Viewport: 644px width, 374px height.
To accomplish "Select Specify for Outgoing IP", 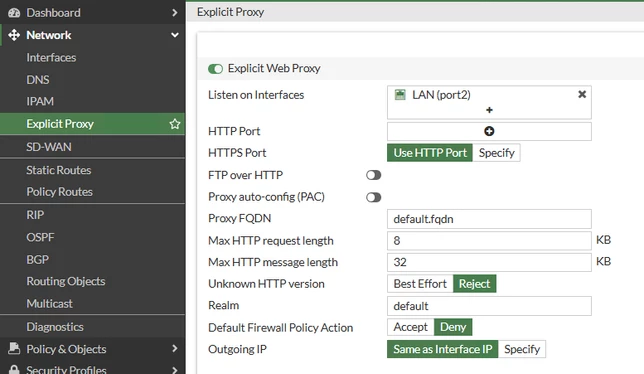I will pyautogui.click(x=522, y=349).
